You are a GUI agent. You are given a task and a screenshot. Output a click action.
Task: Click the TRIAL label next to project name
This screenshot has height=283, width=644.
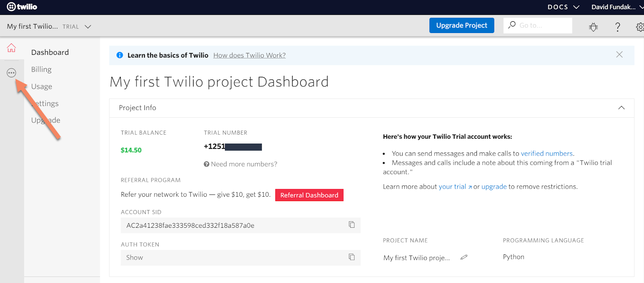click(x=70, y=27)
